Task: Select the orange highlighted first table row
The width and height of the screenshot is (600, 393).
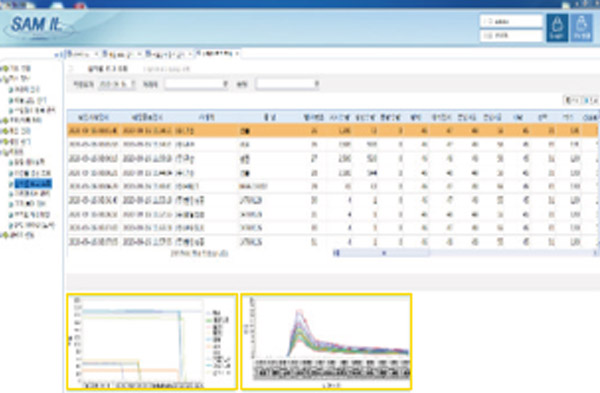Action: [x=332, y=131]
